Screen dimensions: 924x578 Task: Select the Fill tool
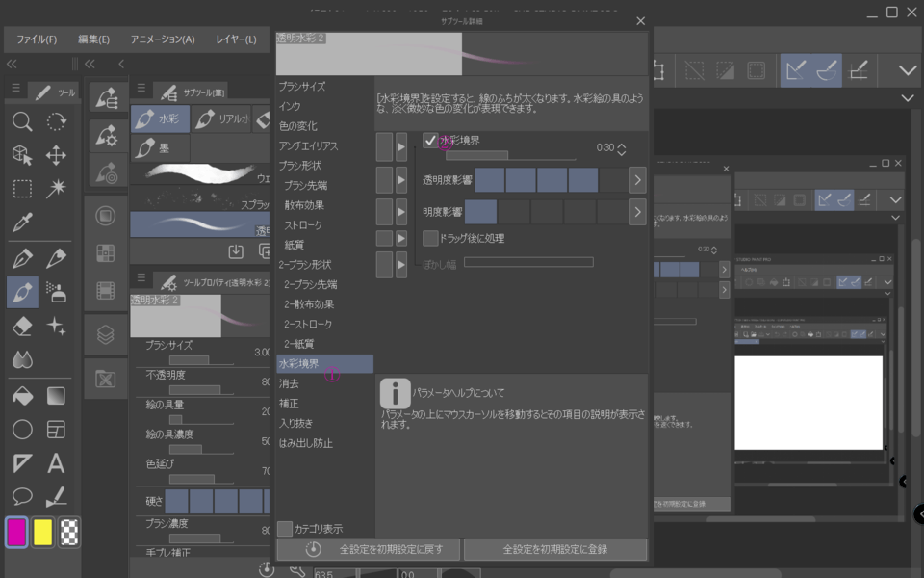click(21, 397)
